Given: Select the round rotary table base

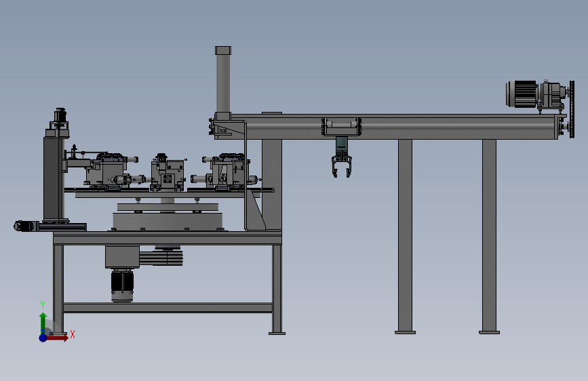Looking at the screenshot, I should (168, 221).
